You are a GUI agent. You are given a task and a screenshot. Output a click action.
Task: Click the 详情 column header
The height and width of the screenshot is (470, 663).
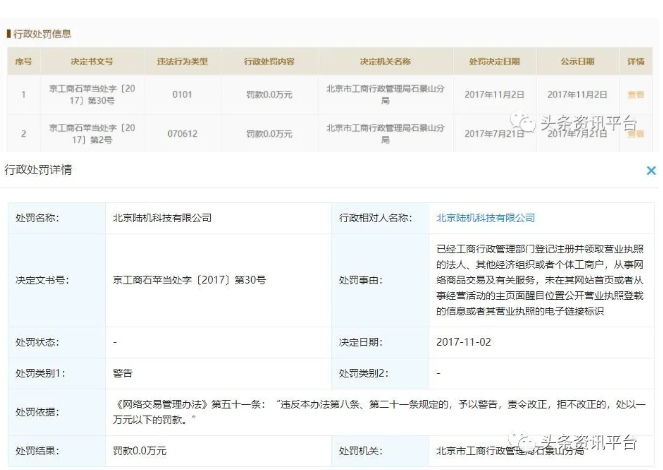[636, 61]
